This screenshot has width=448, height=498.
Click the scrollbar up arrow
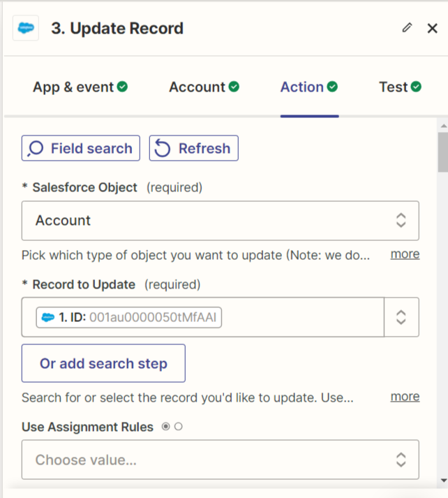[444, 126]
